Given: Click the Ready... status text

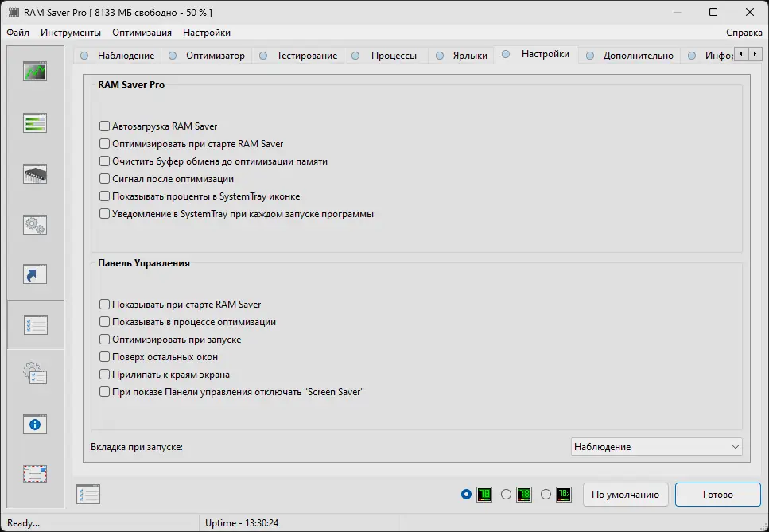Looking at the screenshot, I should tap(24, 523).
